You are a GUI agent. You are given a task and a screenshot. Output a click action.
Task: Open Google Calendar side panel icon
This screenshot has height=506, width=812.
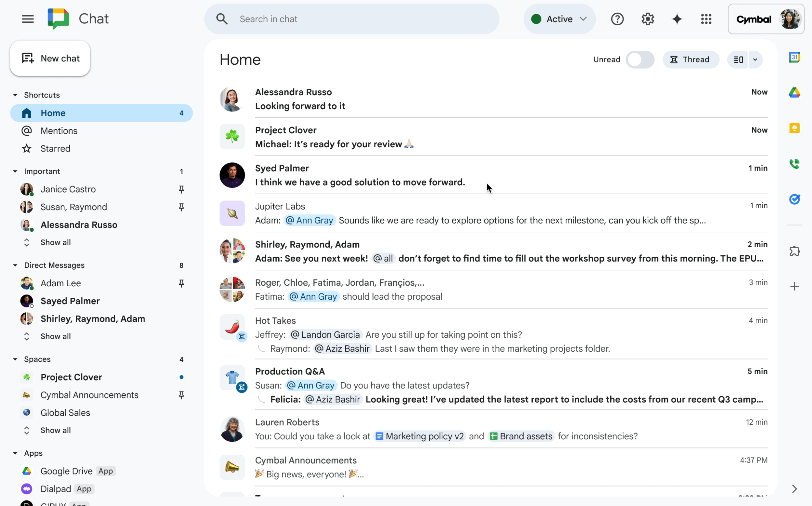coord(794,57)
